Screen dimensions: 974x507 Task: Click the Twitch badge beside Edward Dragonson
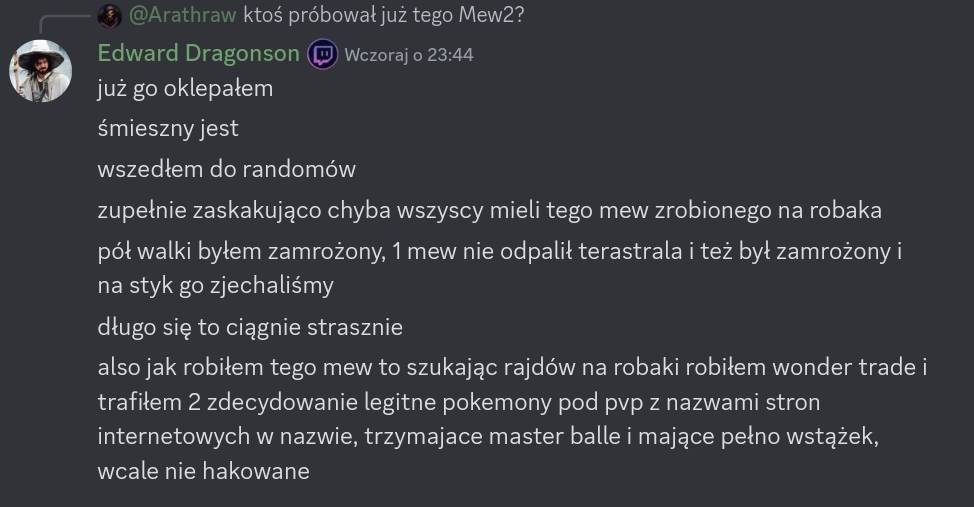click(323, 54)
